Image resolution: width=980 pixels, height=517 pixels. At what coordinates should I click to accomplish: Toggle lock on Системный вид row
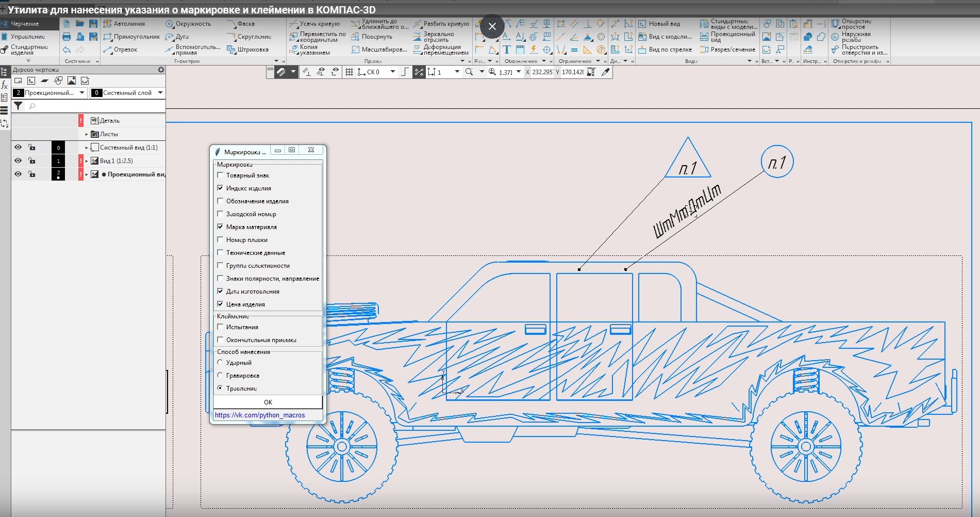(x=32, y=148)
